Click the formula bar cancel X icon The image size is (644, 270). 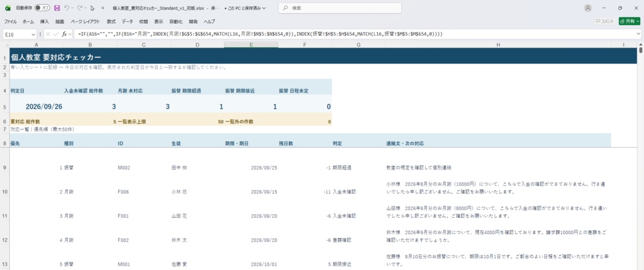(x=48, y=35)
